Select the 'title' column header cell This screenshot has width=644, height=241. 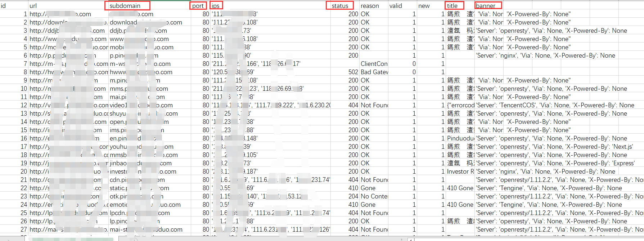[460, 5]
